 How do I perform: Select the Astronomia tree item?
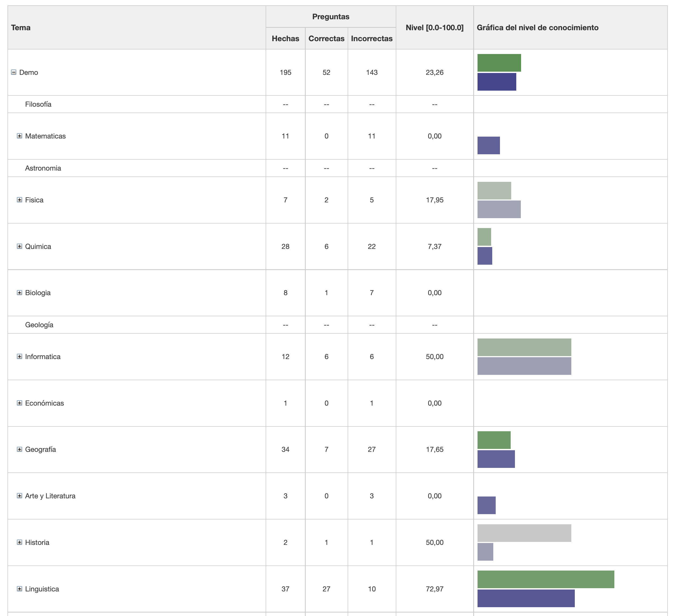[x=43, y=168]
